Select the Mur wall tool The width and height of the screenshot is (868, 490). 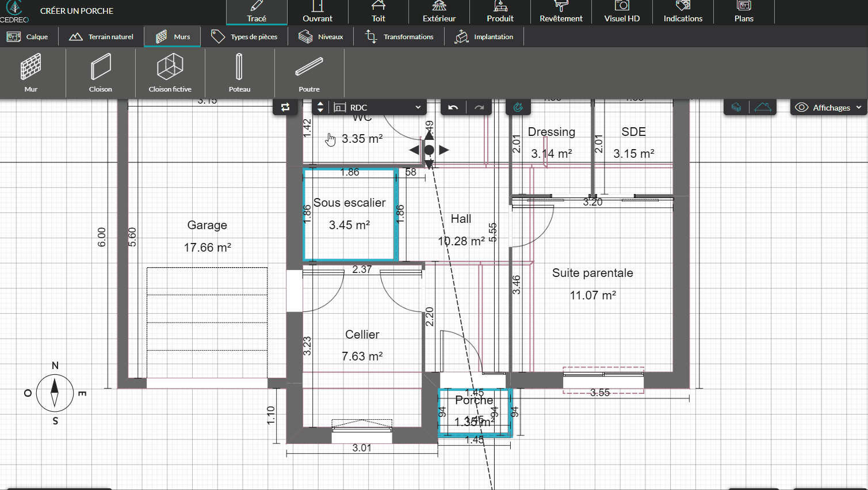point(31,73)
